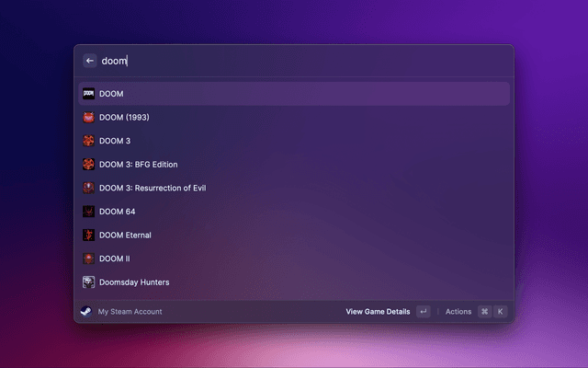The height and width of the screenshot is (368, 588).
Task: Click the back arrow button
Action: tap(90, 61)
